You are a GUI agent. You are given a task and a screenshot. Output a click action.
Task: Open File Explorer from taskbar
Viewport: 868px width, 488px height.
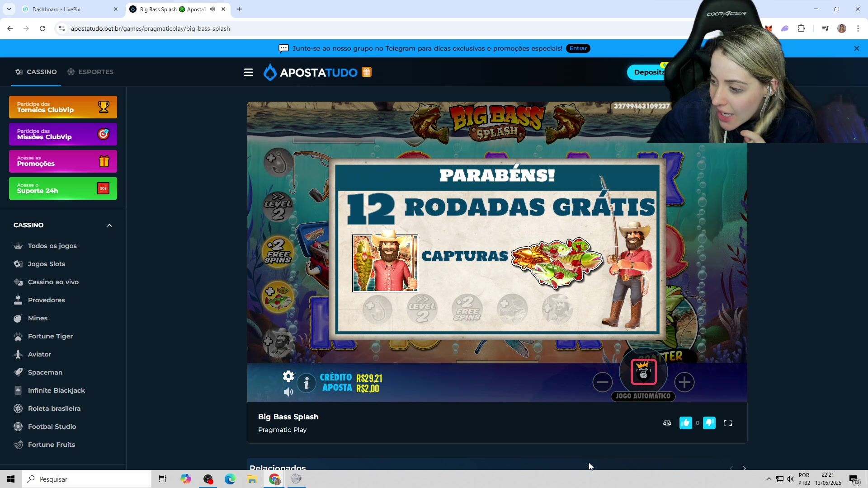[252, 479]
